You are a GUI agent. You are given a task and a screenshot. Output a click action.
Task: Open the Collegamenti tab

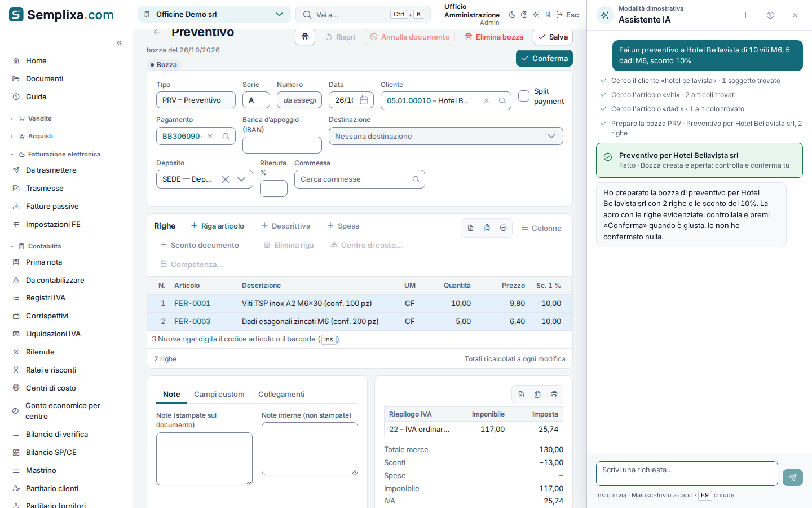tap(281, 395)
